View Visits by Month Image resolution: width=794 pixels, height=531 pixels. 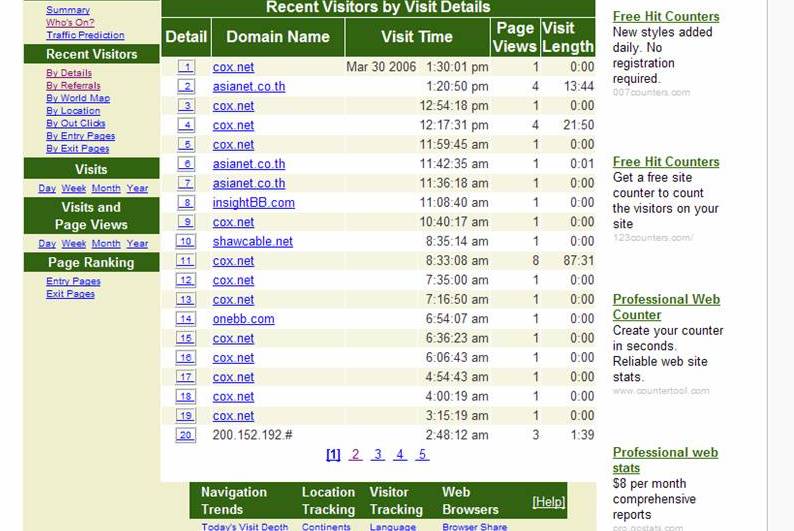(x=106, y=188)
